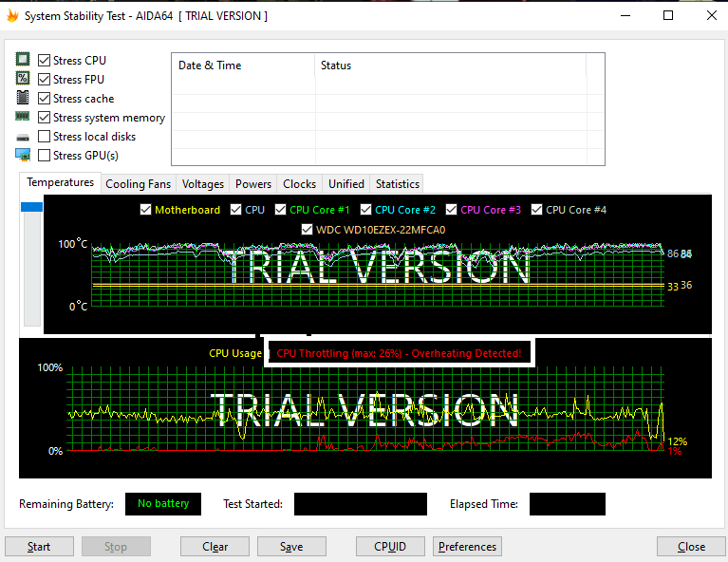Click the AIDA64 flame icon in title bar

(12, 16)
